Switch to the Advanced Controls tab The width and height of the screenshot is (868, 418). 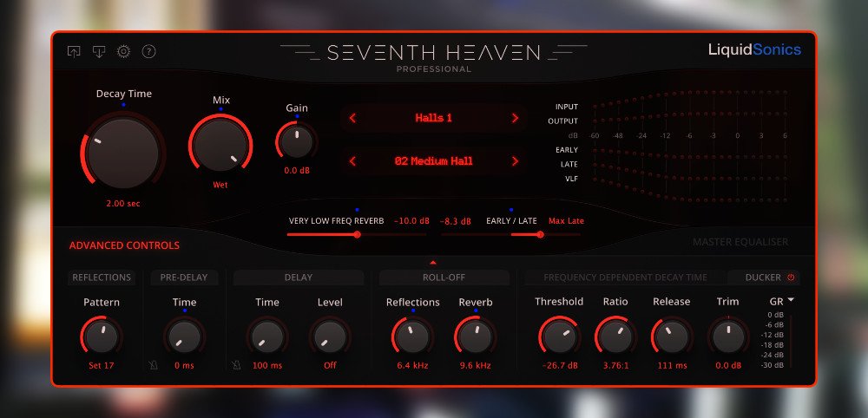124,245
